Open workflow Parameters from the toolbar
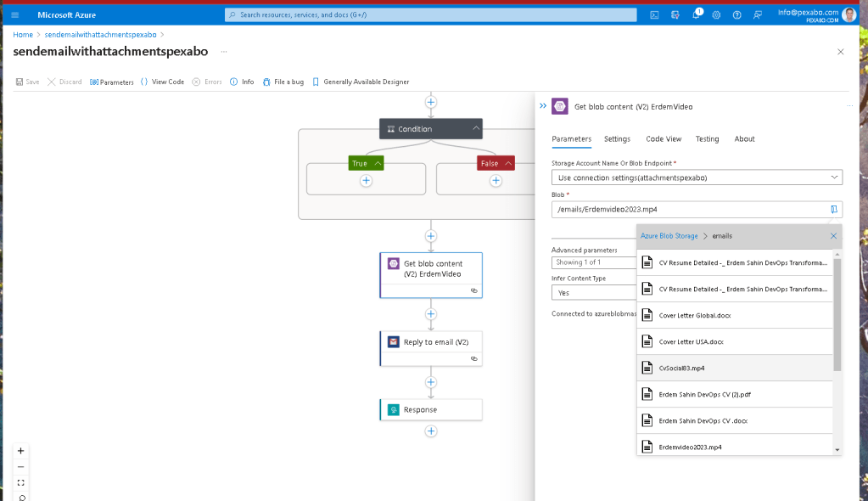This screenshot has height=501, width=868. [x=112, y=82]
